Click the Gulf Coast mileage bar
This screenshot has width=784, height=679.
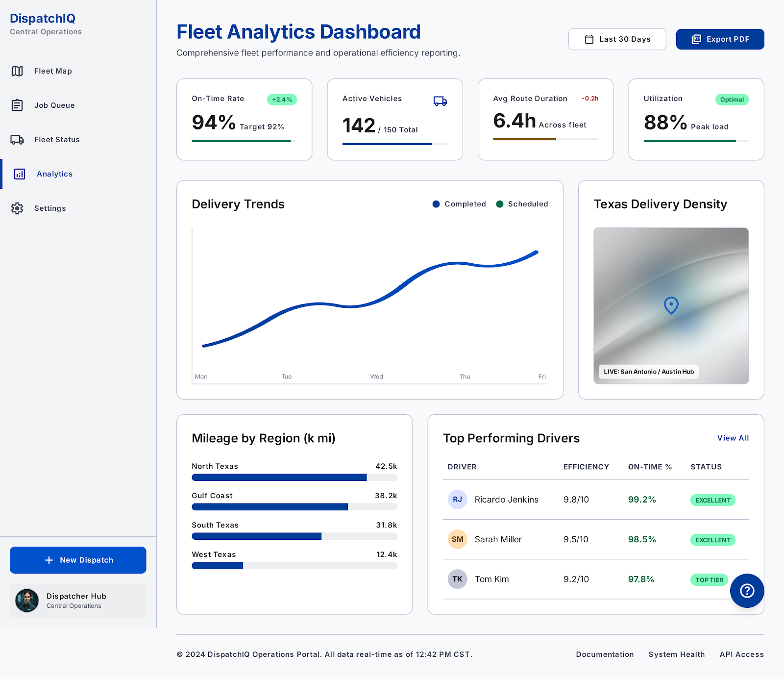point(294,507)
